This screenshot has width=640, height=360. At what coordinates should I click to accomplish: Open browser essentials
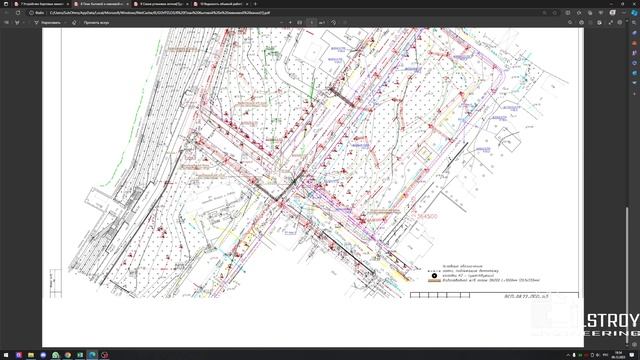(600, 13)
